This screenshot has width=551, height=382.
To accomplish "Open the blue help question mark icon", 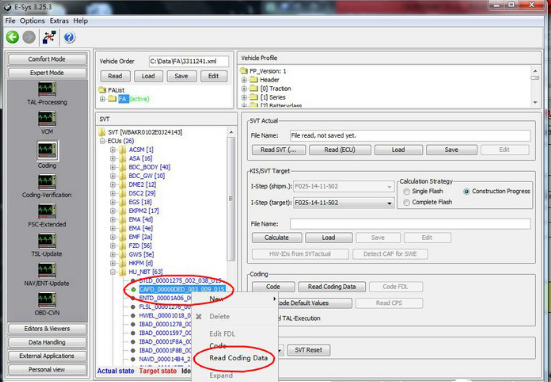I will point(69,37).
